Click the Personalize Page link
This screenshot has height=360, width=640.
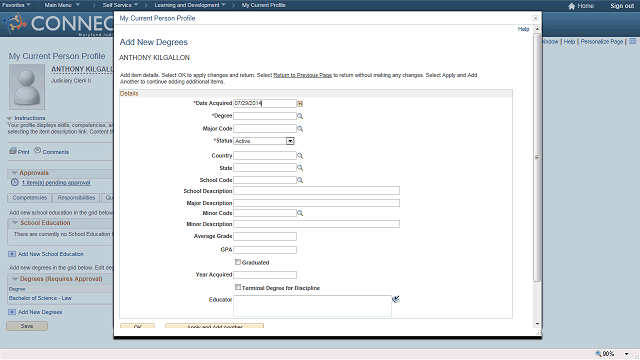click(x=602, y=42)
